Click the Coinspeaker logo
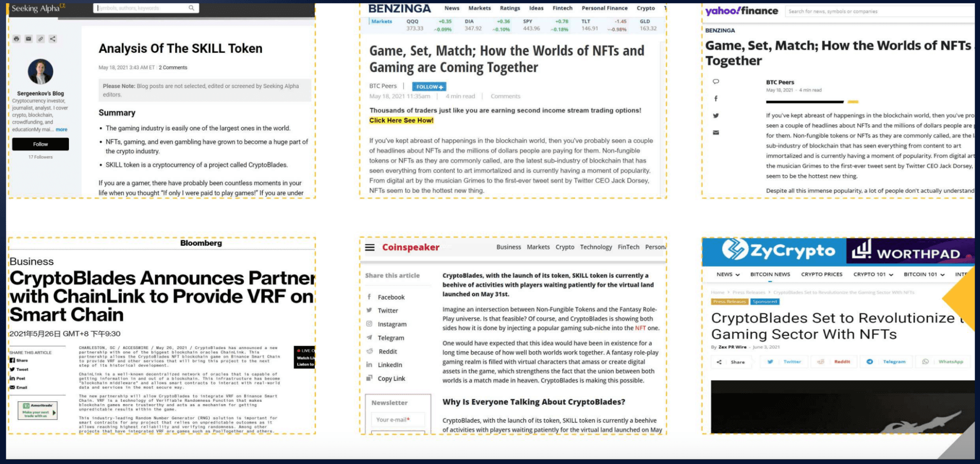Image resolution: width=980 pixels, height=464 pixels. 411,248
